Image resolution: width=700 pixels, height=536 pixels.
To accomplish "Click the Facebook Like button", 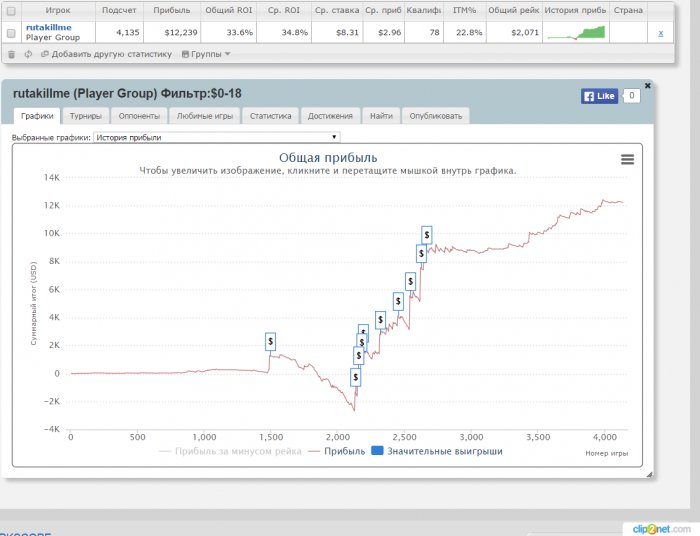I will click(600, 96).
